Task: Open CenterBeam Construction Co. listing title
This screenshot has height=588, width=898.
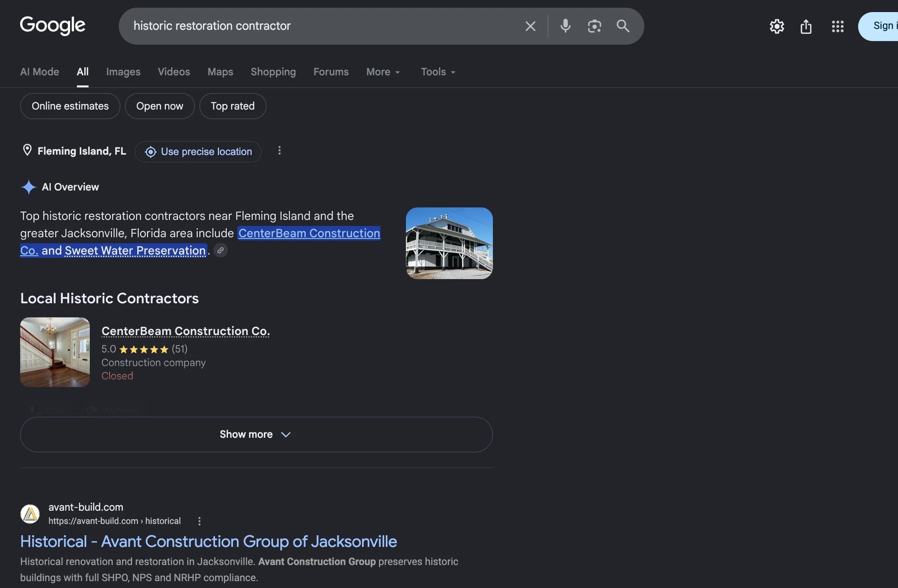Action: point(186,331)
